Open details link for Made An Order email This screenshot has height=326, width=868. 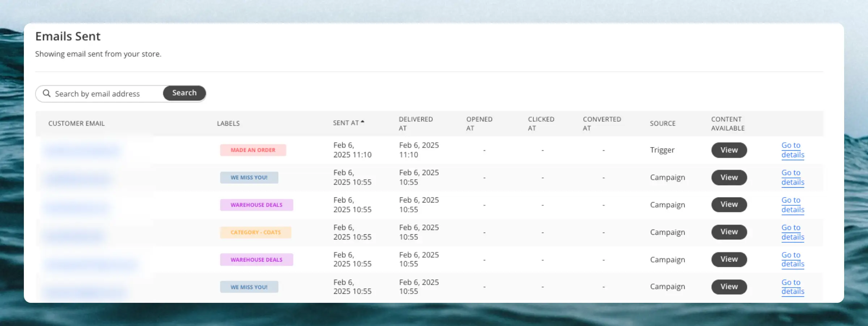[x=792, y=150]
